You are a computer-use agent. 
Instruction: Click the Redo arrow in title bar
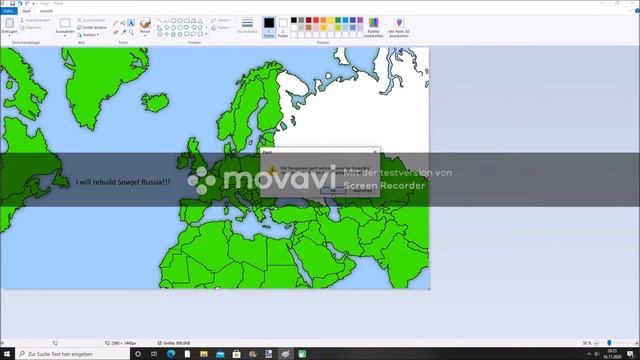click(x=27, y=3)
